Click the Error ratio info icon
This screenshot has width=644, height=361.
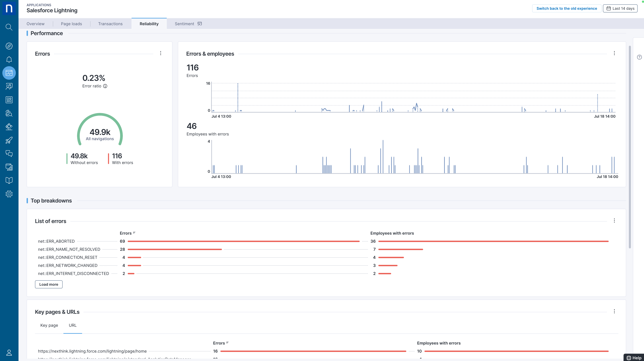click(105, 86)
